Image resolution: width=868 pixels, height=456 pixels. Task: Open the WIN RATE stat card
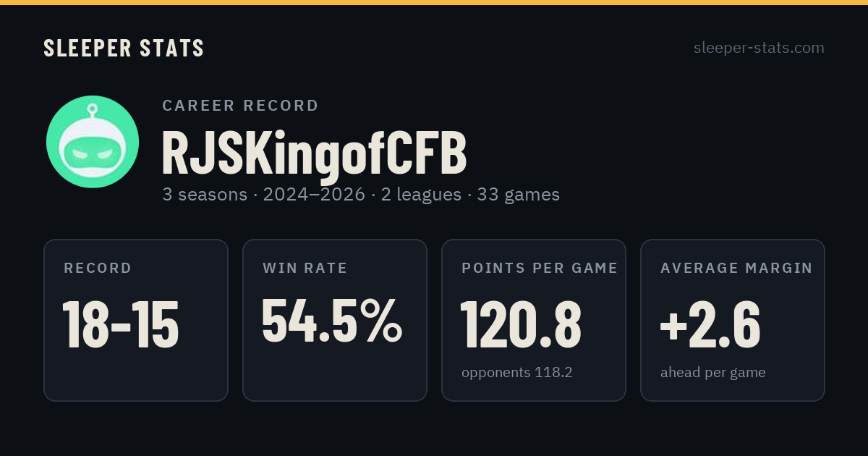[335, 320]
